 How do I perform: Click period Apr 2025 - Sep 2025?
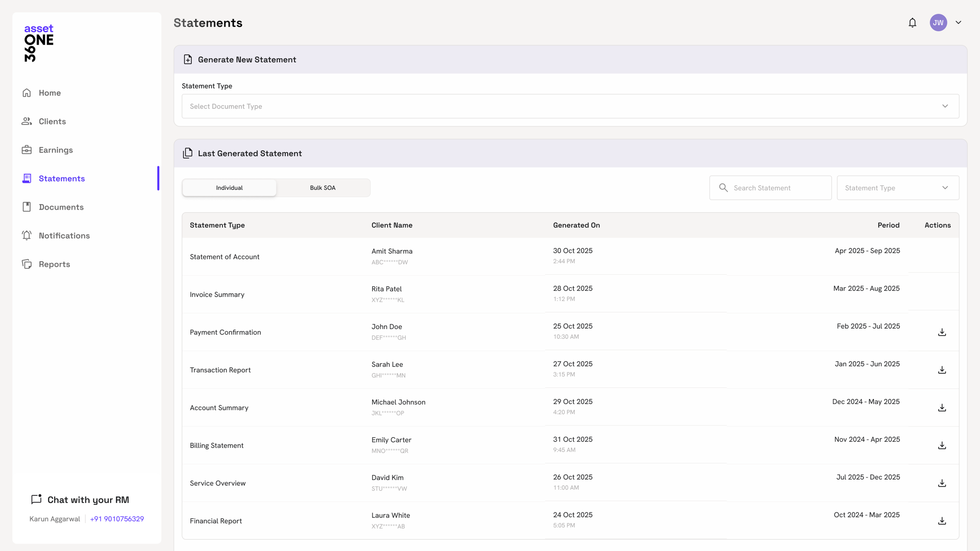pyautogui.click(x=867, y=251)
